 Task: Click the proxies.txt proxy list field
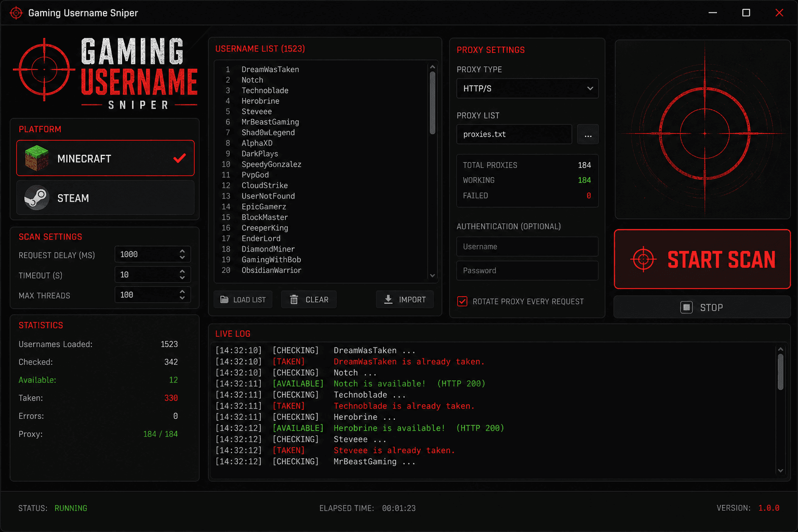(514, 135)
